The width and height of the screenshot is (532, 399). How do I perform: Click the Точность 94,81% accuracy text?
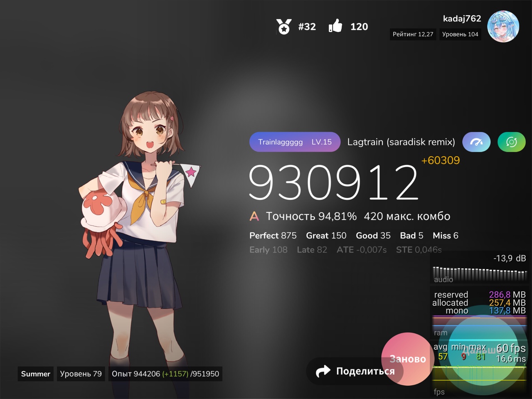click(x=311, y=216)
